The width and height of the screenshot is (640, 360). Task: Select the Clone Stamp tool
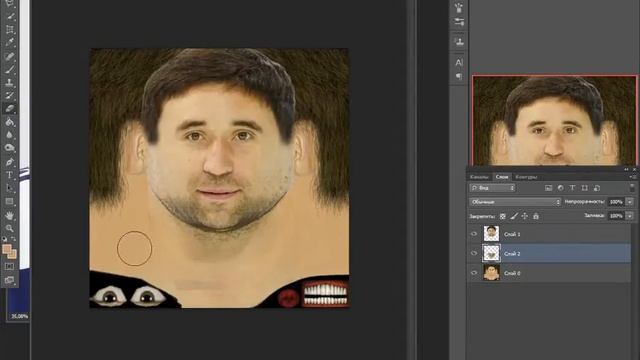point(10,83)
